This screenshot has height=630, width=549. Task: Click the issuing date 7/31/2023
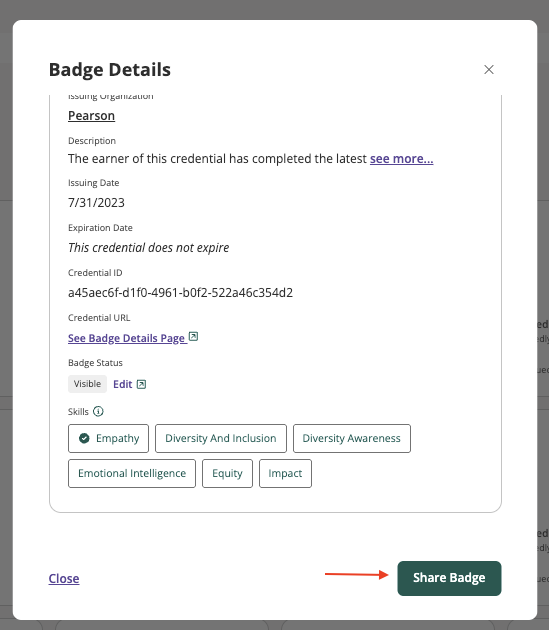coord(96,202)
